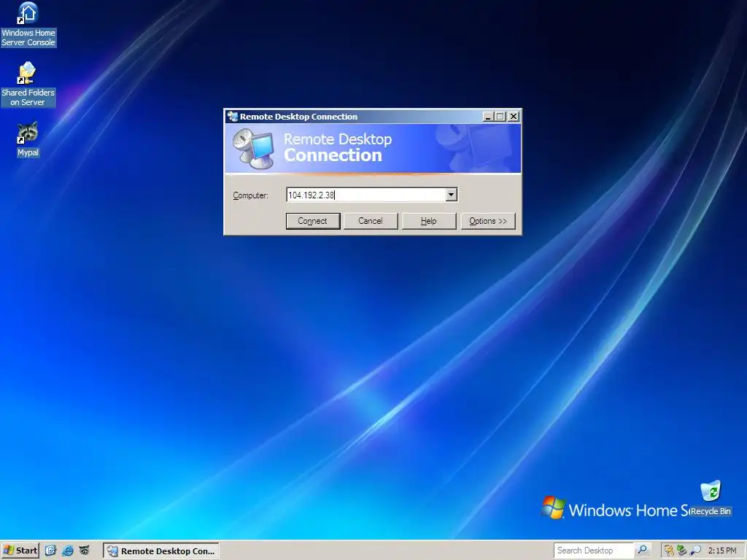The width and height of the screenshot is (747, 560).
Task: Expand the Options >> button
Action: [488, 221]
